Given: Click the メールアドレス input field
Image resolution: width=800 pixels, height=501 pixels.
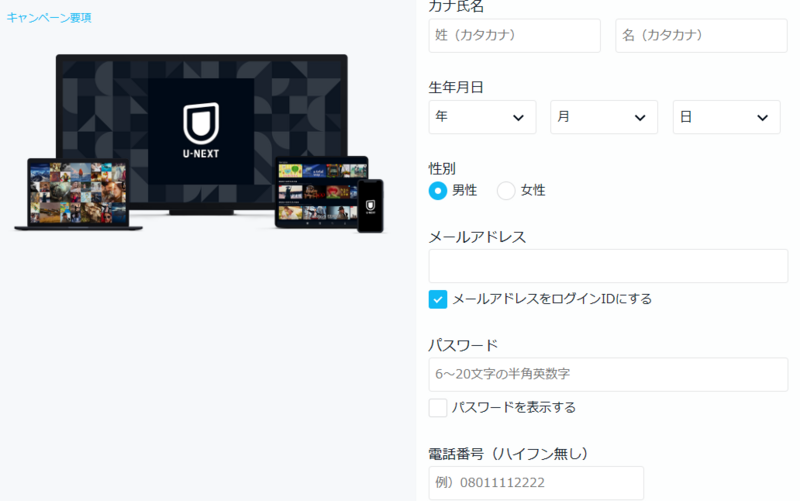Looking at the screenshot, I should (x=608, y=266).
